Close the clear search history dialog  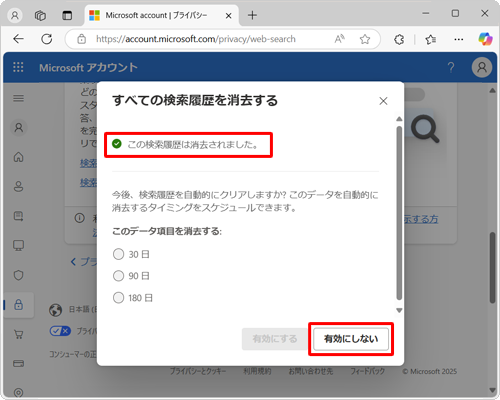tap(383, 101)
